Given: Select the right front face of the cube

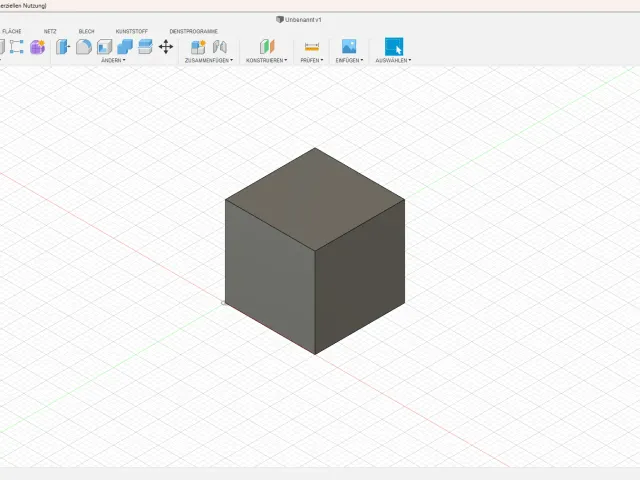Looking at the screenshot, I should [x=360, y=277].
